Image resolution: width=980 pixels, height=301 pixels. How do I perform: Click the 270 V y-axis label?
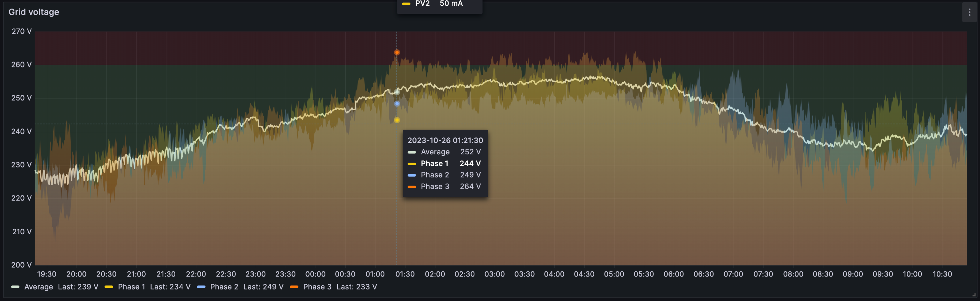pos(21,31)
